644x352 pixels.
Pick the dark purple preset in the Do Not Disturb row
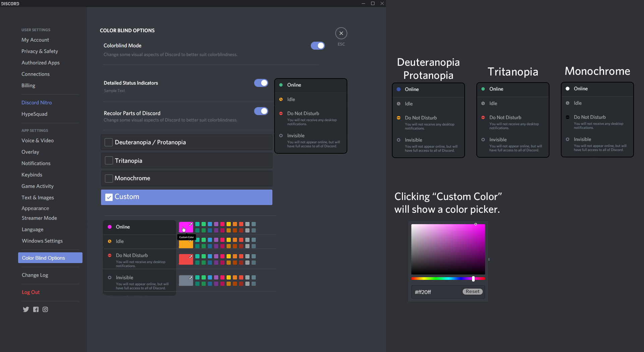(216, 263)
